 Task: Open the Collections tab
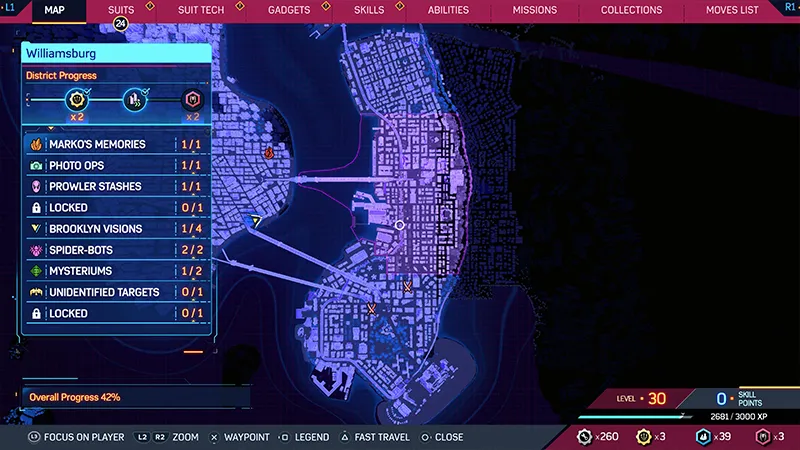coord(631,10)
